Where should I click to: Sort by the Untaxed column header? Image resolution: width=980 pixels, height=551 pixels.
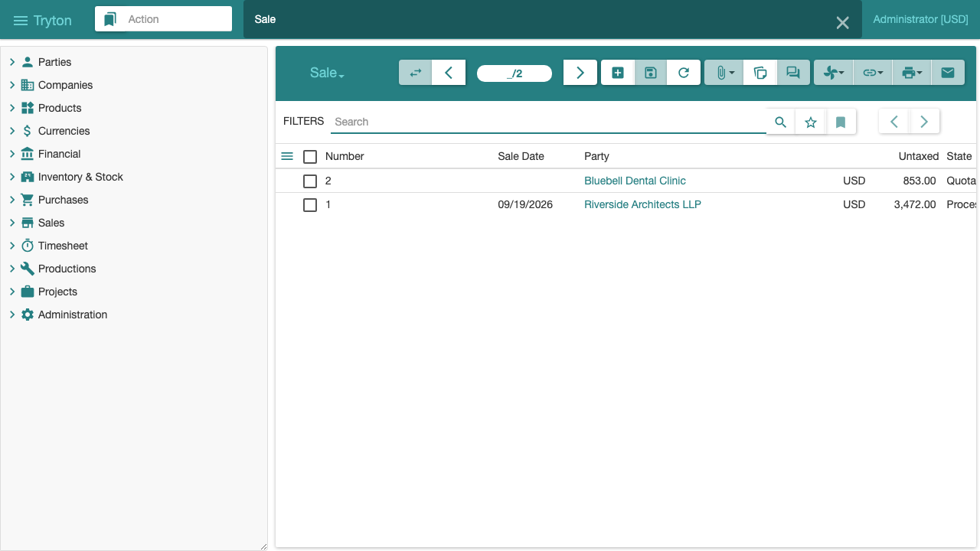click(x=918, y=156)
